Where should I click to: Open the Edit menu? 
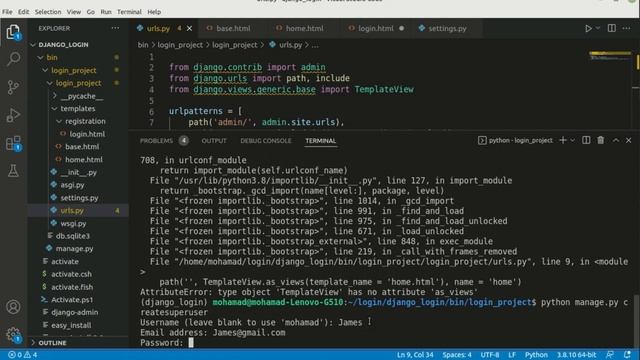tap(24, 12)
